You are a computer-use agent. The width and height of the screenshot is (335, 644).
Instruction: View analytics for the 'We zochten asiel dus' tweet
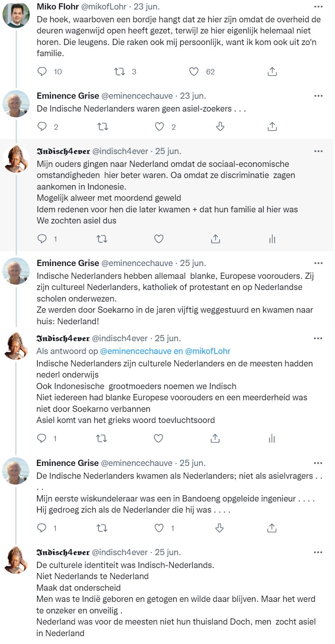click(x=272, y=239)
